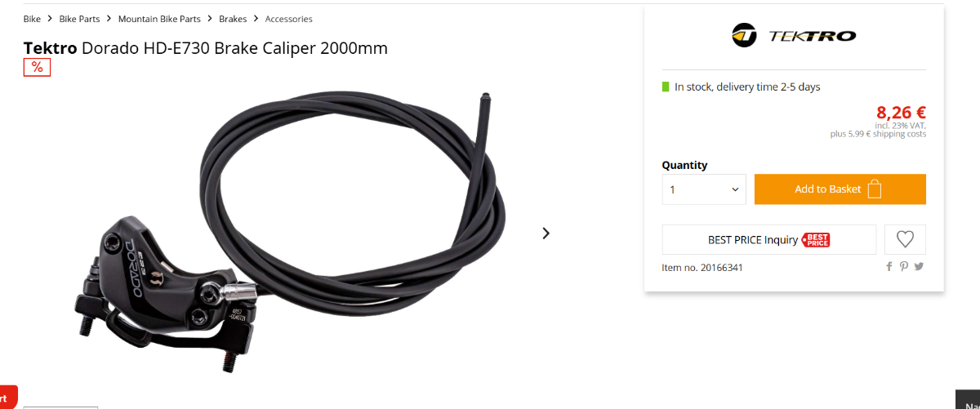Navigate to Brakes breadcrumb
The height and width of the screenshot is (409, 980).
pos(233,19)
